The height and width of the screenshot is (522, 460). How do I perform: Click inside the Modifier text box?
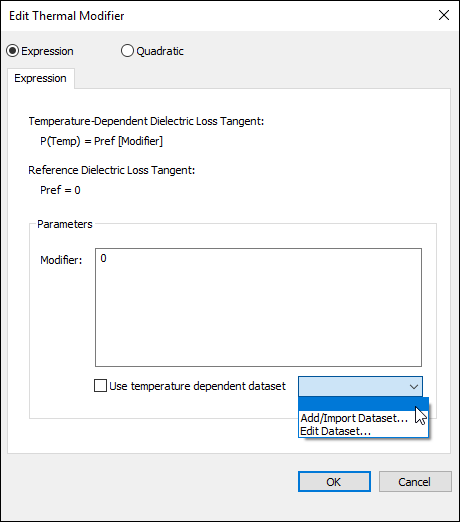click(x=258, y=307)
